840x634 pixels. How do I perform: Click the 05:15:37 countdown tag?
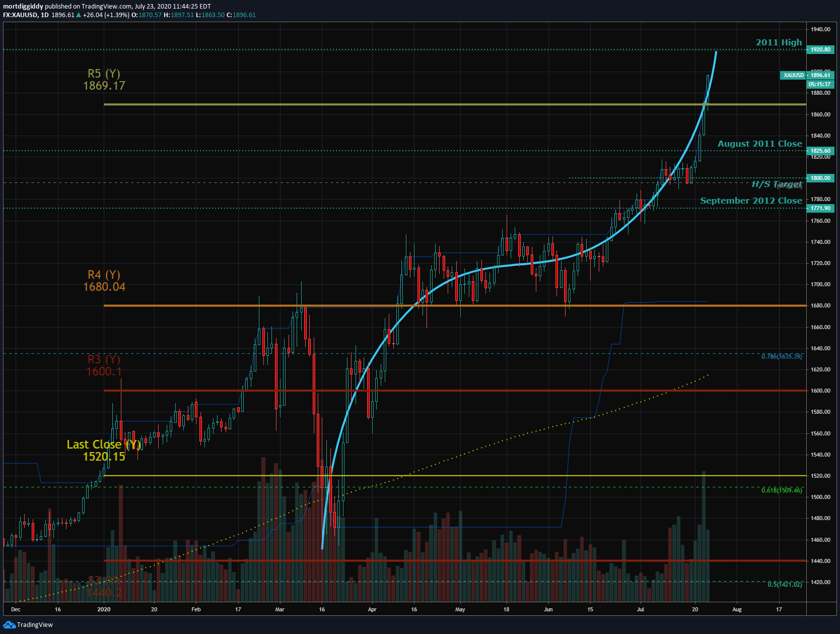tap(820, 84)
